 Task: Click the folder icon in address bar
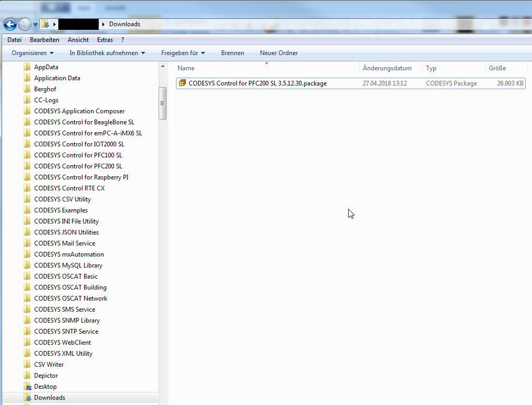46,24
